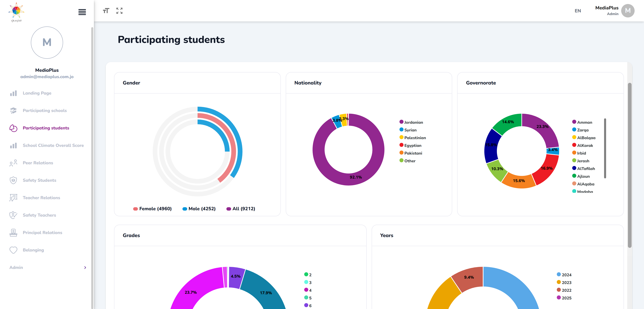Click the font size icon
Viewport: 644px width, 309px height.
tap(106, 11)
